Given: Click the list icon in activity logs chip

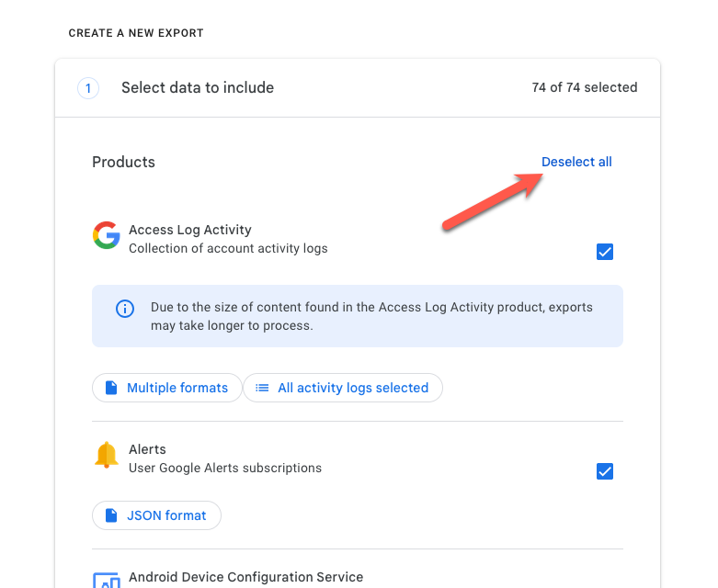Looking at the screenshot, I should pyautogui.click(x=262, y=388).
